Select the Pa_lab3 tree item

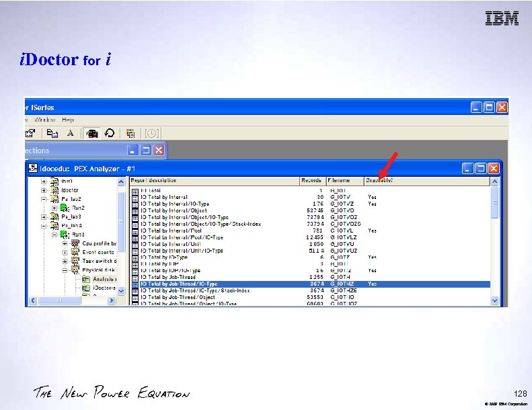71,216
